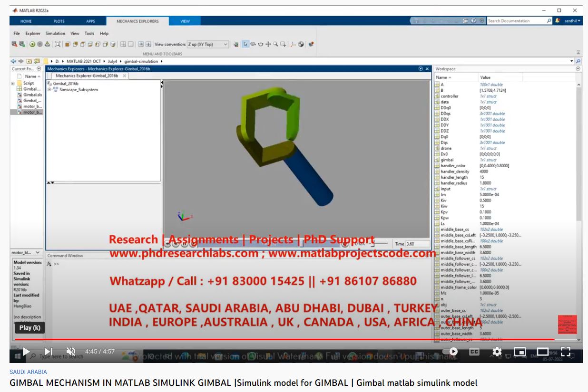Switch to the PLOTS tab
588x392 pixels.
pyautogui.click(x=59, y=21)
